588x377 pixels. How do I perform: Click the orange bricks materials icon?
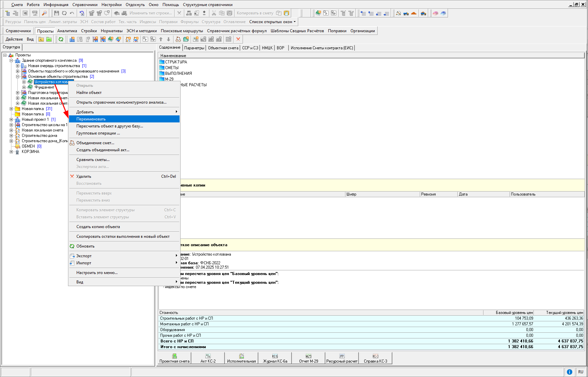[x=414, y=13]
